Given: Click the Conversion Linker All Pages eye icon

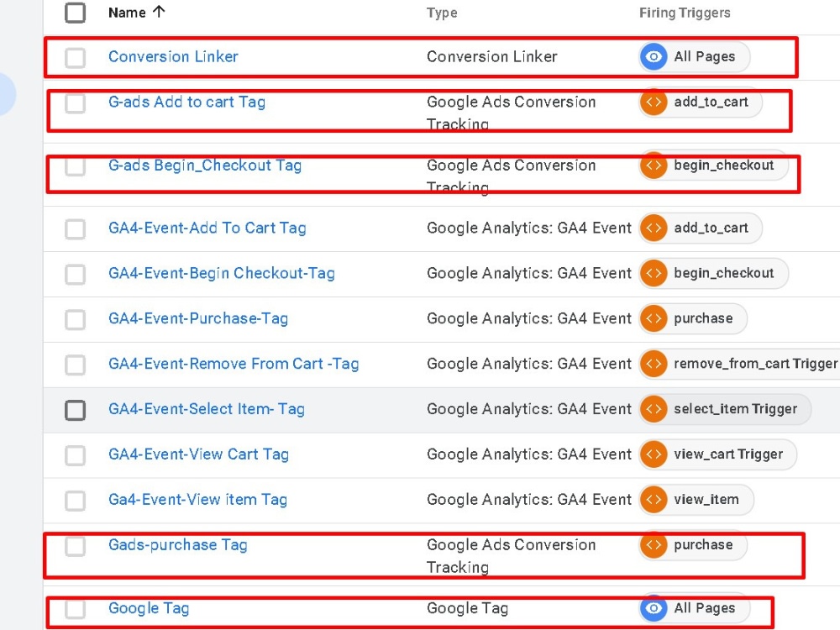Looking at the screenshot, I should (654, 57).
